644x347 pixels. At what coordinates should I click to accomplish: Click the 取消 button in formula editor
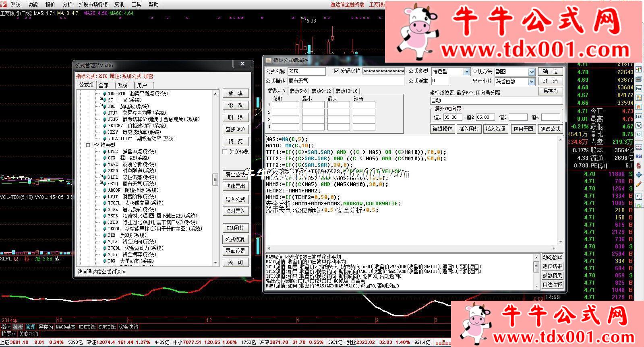[x=550, y=81]
